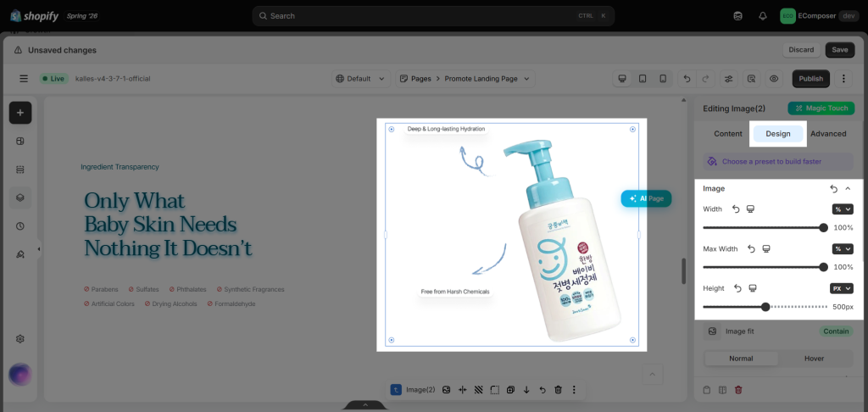Click the preview eye icon

(774, 79)
